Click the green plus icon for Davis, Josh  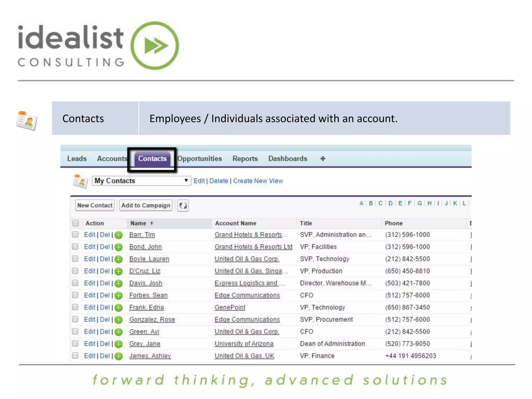point(118,283)
